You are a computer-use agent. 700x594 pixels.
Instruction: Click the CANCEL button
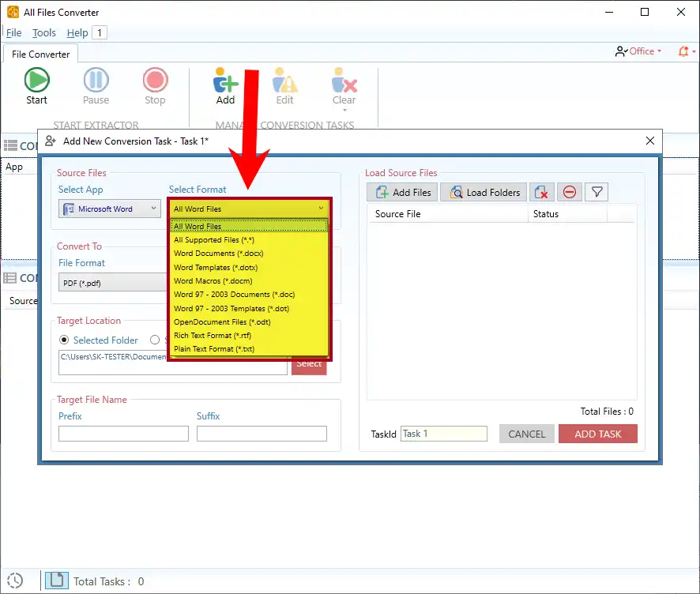(527, 434)
